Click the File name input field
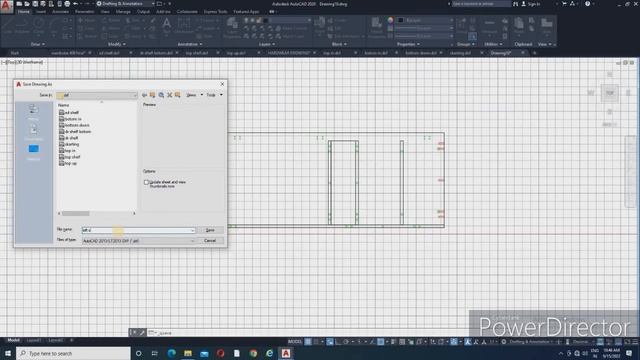 click(x=138, y=230)
